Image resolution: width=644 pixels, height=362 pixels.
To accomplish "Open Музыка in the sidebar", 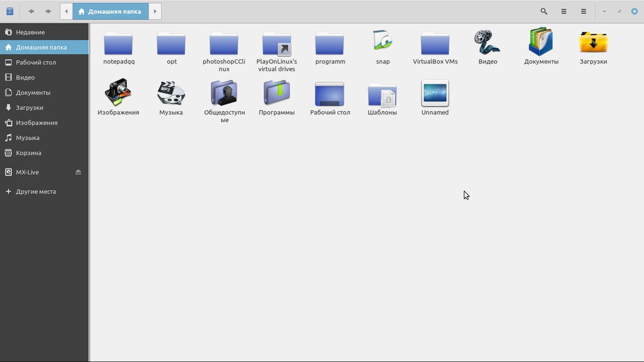I will click(45, 137).
